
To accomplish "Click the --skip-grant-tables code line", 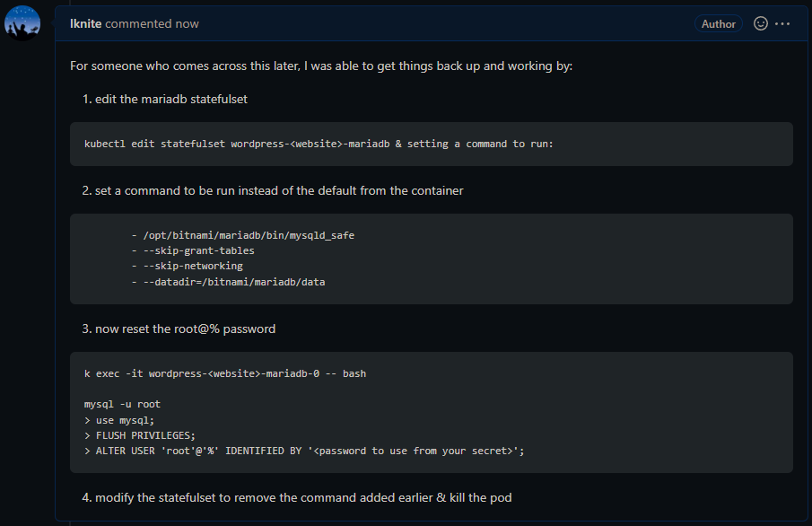I will pos(192,250).
